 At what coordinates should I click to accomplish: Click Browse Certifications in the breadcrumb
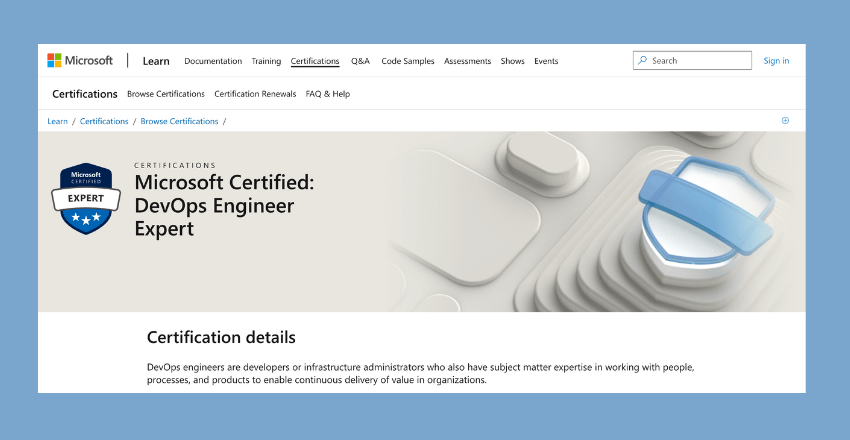pyautogui.click(x=179, y=121)
